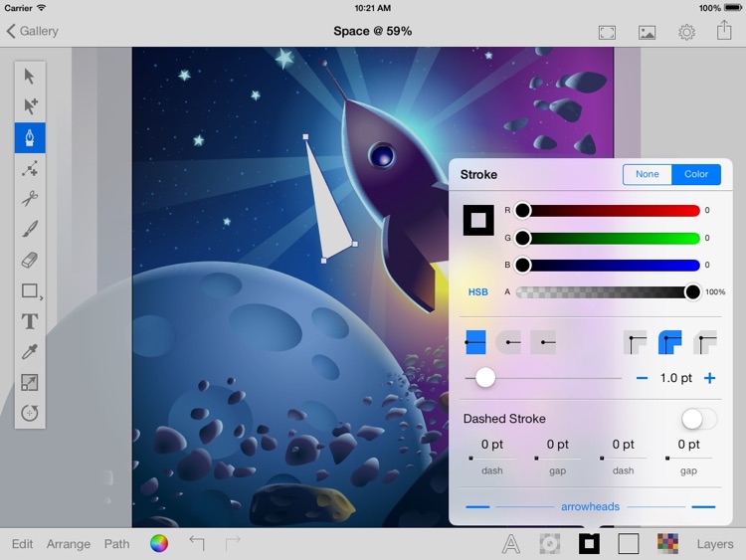
Task: Click the first gap length slider
Action: pos(557,459)
